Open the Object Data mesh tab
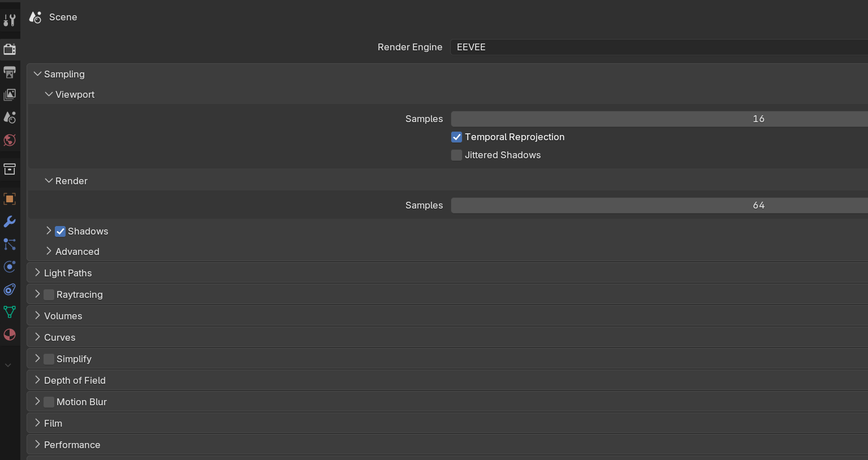Screen dimensions: 868x460 tap(10, 311)
